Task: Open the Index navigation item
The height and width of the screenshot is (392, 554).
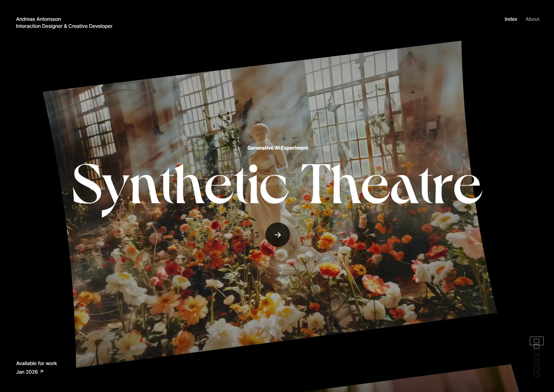Action: [511, 19]
